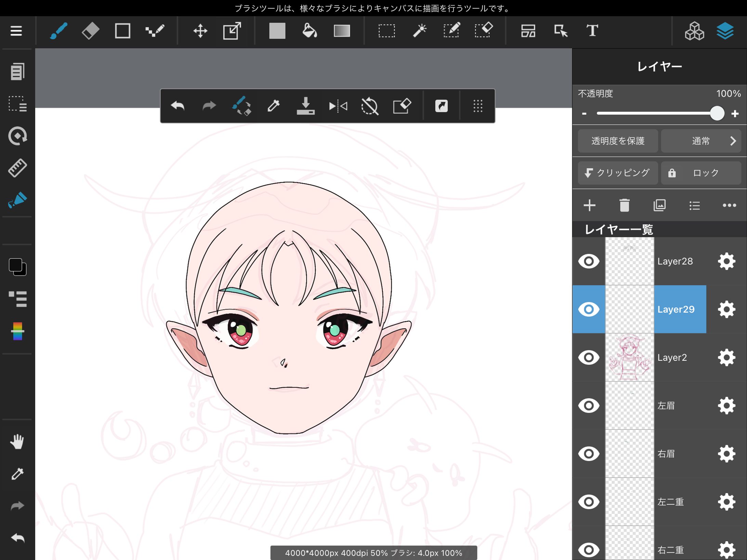Choose the Gradient tool
This screenshot has width=747, height=560.
point(342,31)
